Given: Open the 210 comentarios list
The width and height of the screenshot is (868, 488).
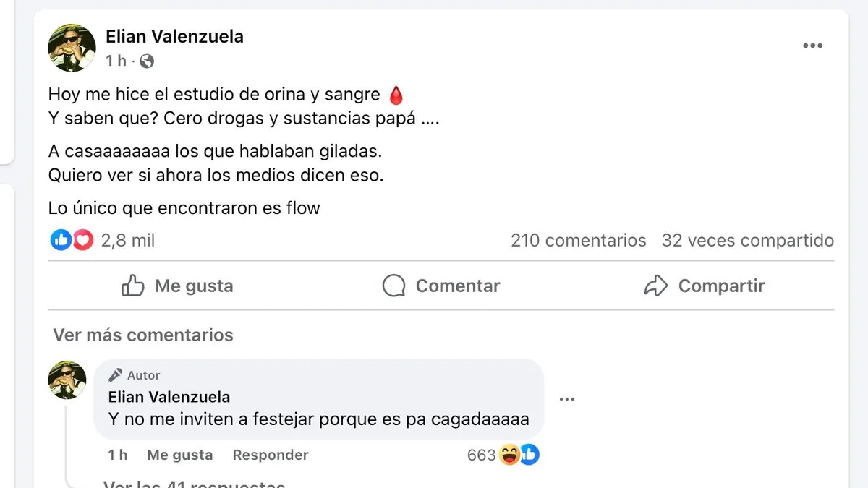Looking at the screenshot, I should point(578,240).
